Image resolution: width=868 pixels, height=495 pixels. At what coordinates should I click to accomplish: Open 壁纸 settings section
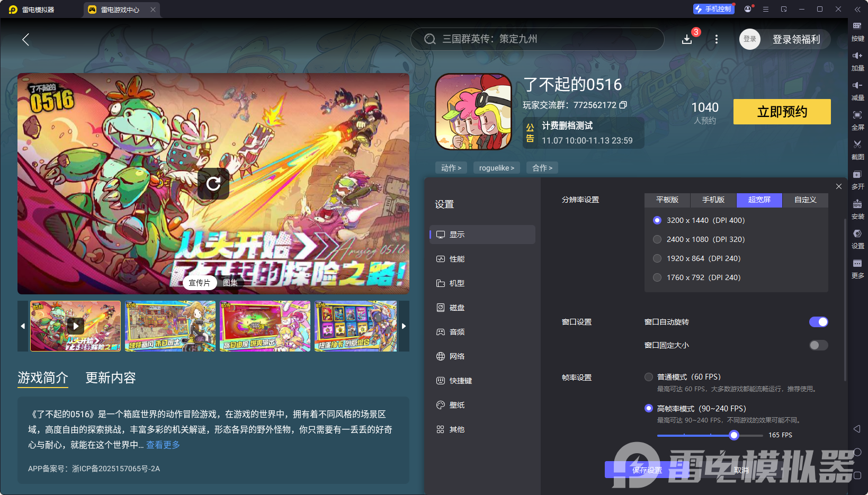pos(482,405)
